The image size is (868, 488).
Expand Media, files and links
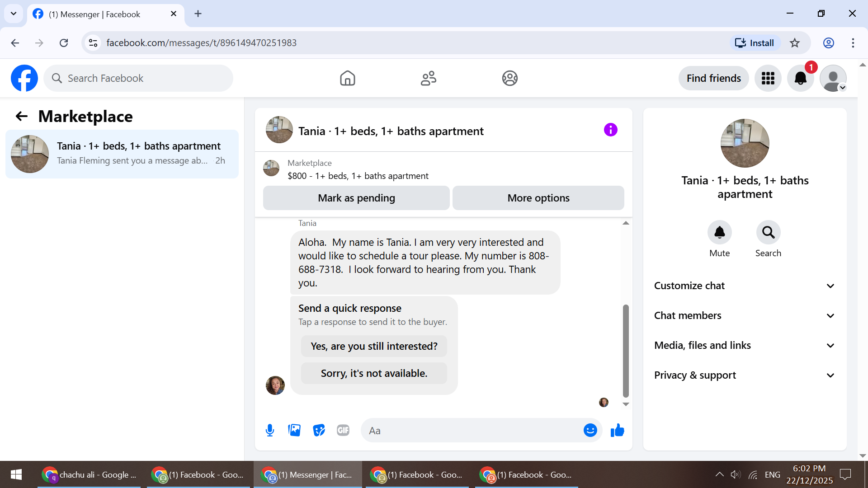(744, 345)
